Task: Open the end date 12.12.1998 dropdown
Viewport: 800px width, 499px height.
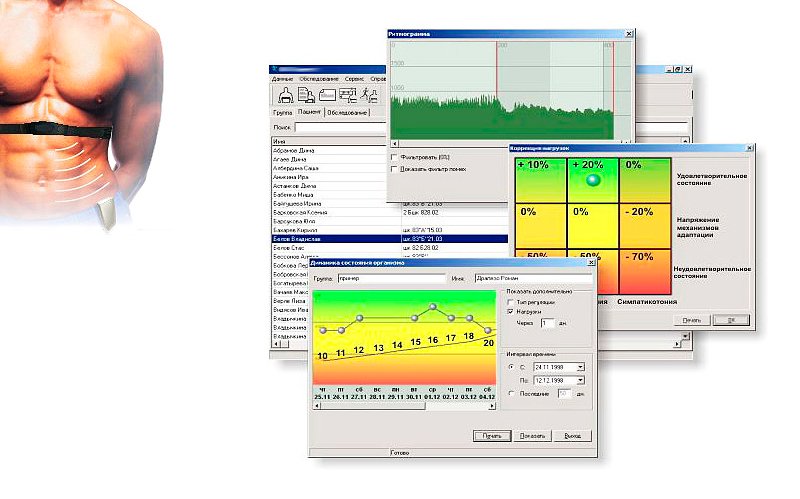Action: point(580,381)
